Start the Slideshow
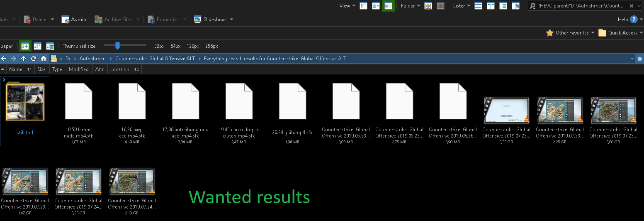Image resolution: width=644 pixels, height=221 pixels. pos(210,20)
